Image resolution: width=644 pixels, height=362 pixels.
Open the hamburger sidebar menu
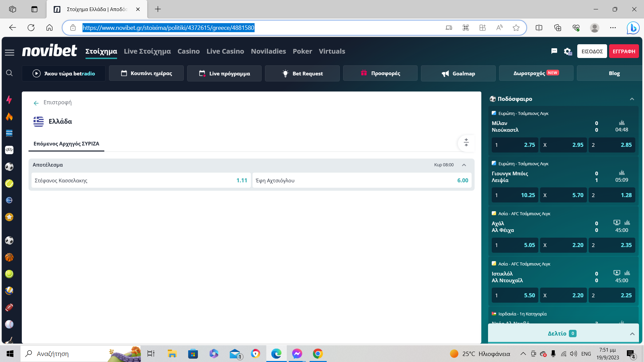tap(9, 52)
